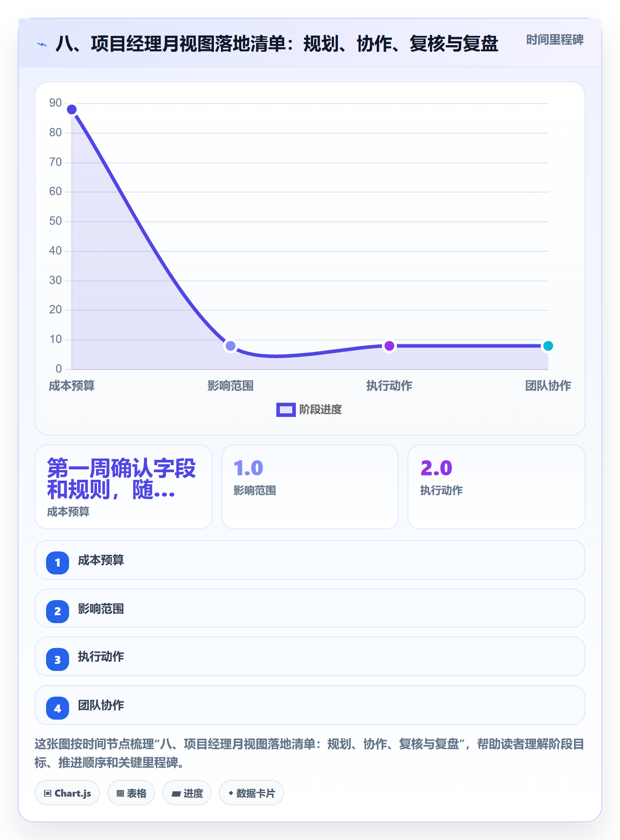
Task: Select the 执行动作 purple data point
Action: pos(389,346)
